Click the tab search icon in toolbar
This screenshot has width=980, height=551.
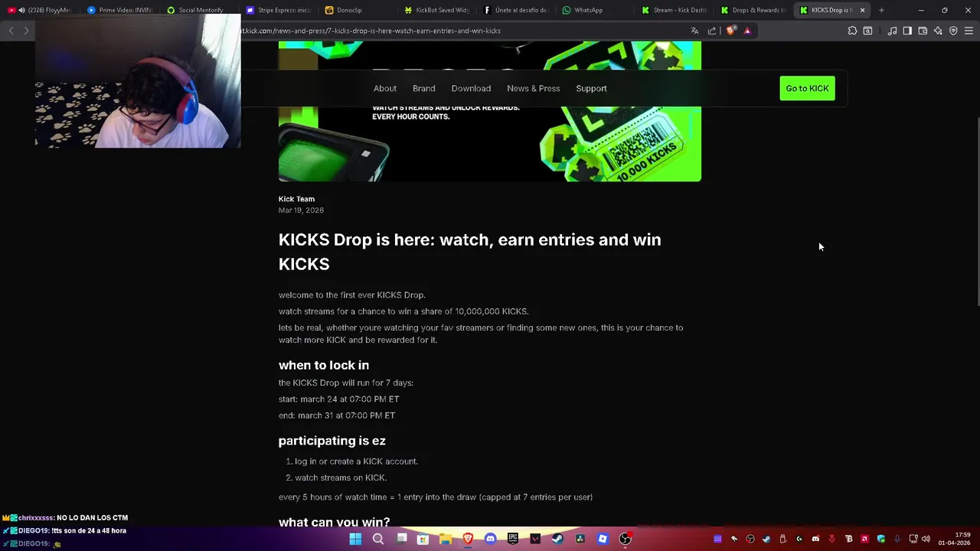(x=867, y=31)
